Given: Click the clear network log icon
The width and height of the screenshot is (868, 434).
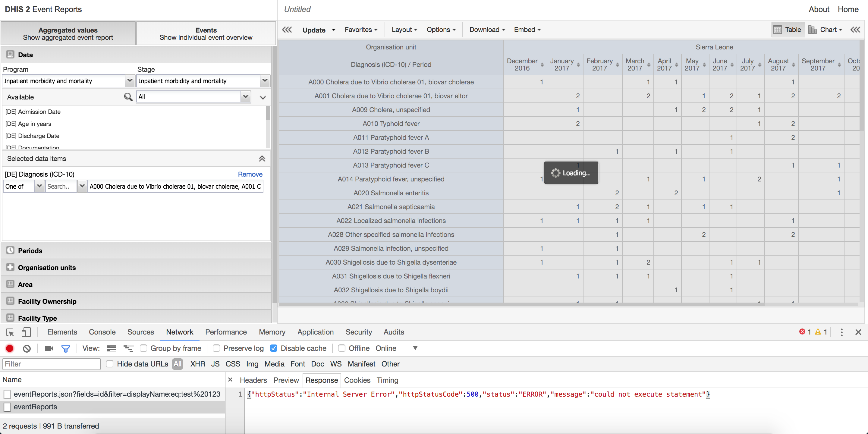Looking at the screenshot, I should (27, 348).
